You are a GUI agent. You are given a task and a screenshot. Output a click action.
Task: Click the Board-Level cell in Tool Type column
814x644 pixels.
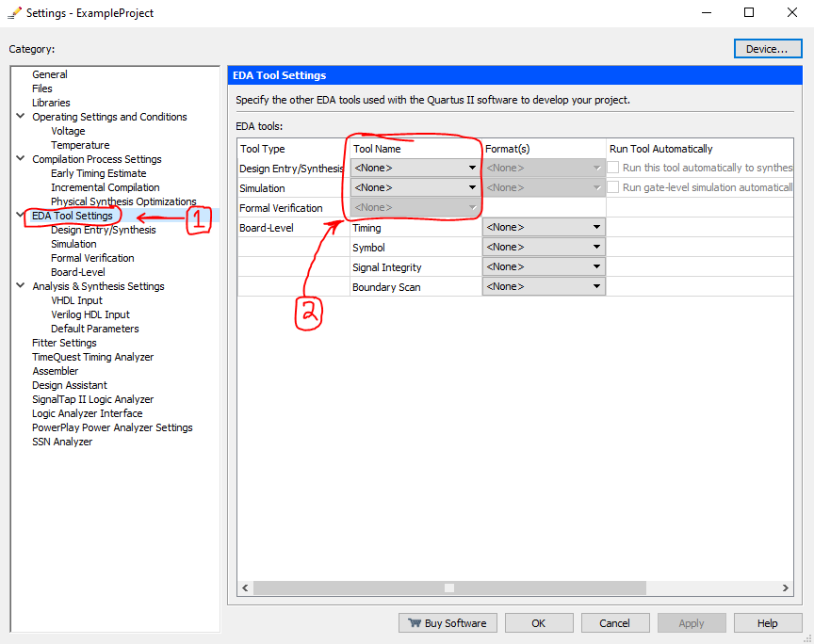293,227
